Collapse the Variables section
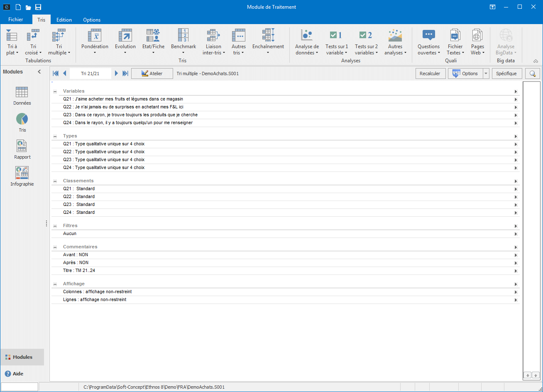The image size is (543, 392). pyautogui.click(x=55, y=91)
